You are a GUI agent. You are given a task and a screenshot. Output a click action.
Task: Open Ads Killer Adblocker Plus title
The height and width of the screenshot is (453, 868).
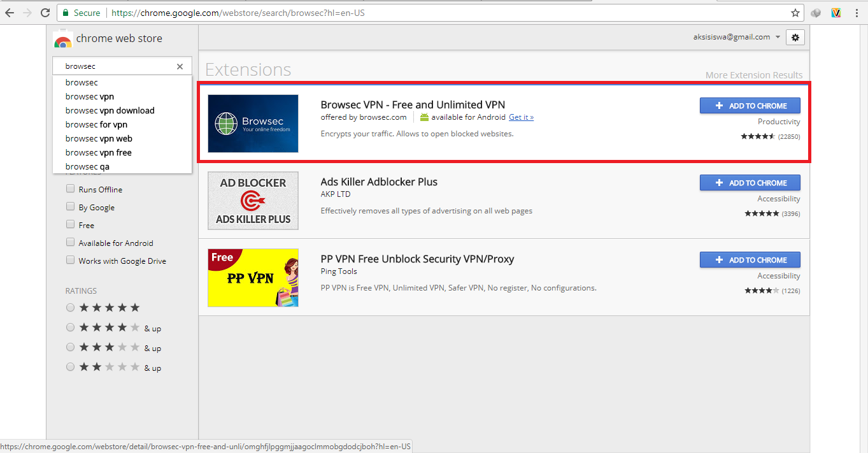pos(379,182)
